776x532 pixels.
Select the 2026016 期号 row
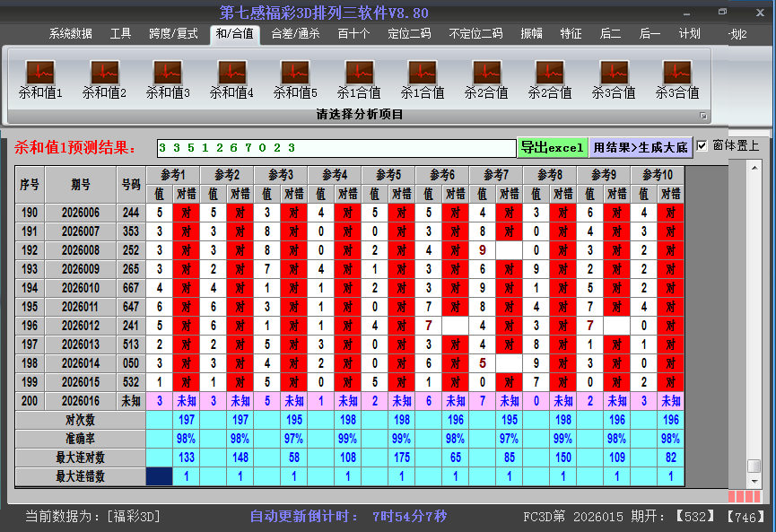80,401
